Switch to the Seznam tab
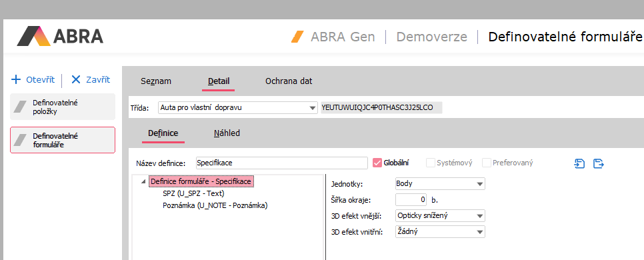Image resolution: width=644 pixels, height=260 pixels. coord(155,81)
